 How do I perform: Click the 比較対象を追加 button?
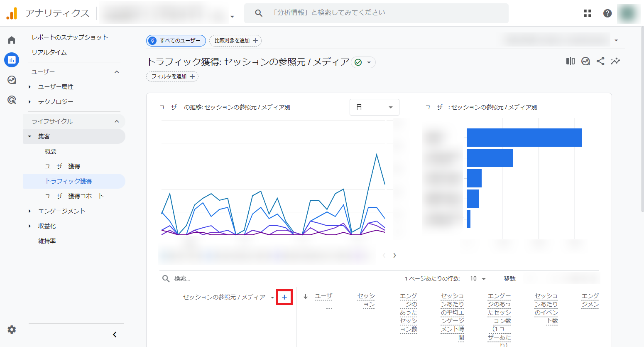[235, 41]
